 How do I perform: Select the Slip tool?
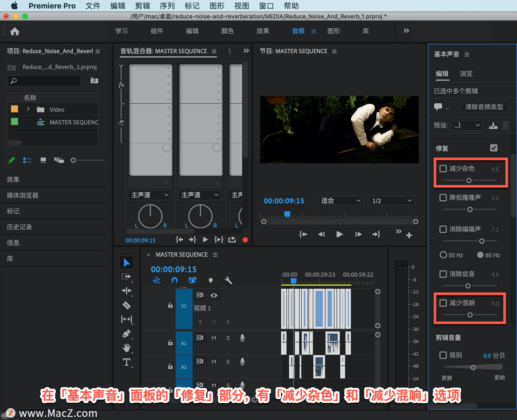(x=126, y=319)
